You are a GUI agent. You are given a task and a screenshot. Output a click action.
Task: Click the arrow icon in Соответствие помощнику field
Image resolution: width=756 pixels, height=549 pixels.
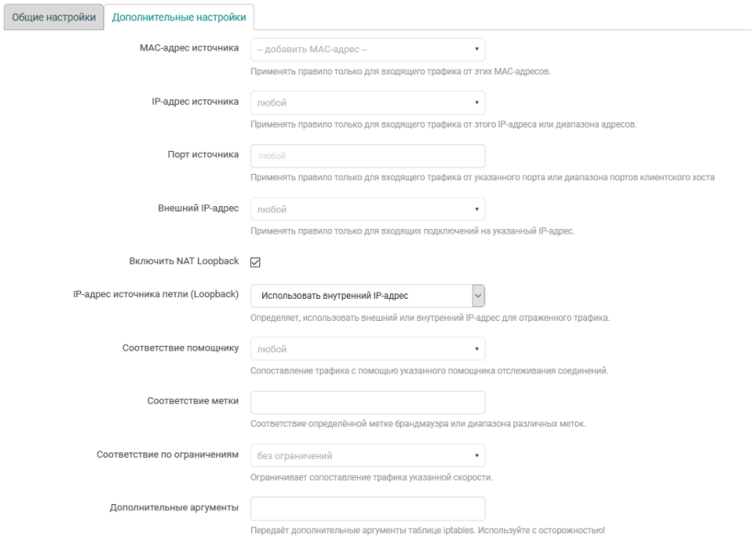[476, 349]
